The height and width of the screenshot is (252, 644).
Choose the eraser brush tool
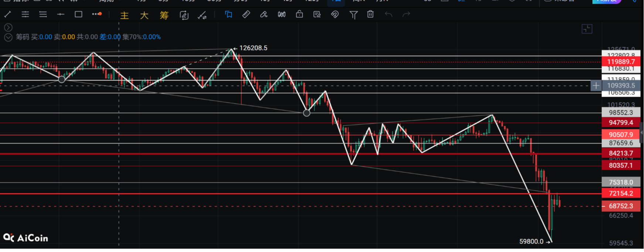tap(264, 14)
